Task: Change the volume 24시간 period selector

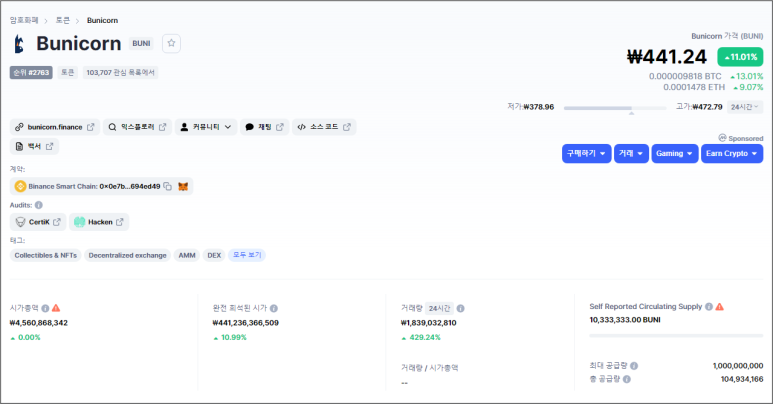Action: [439, 308]
